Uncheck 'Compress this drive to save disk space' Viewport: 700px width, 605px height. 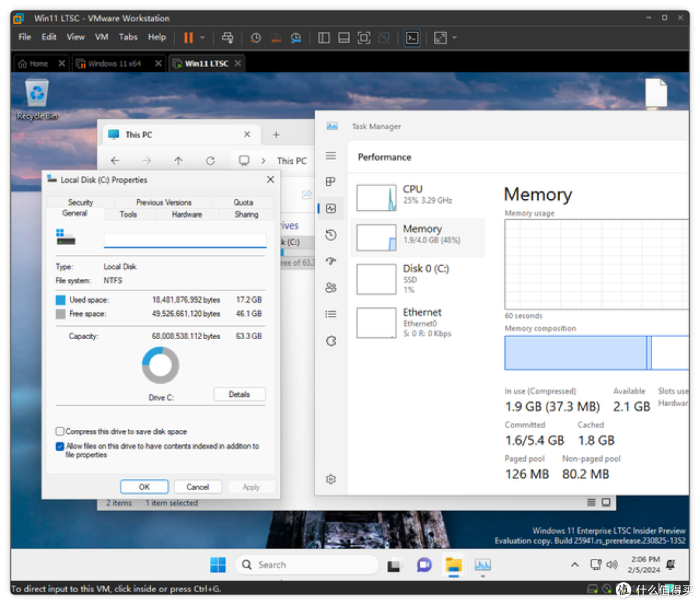pyautogui.click(x=59, y=431)
